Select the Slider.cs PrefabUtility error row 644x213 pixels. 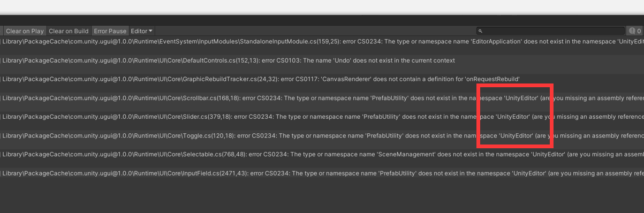pyautogui.click(x=322, y=117)
